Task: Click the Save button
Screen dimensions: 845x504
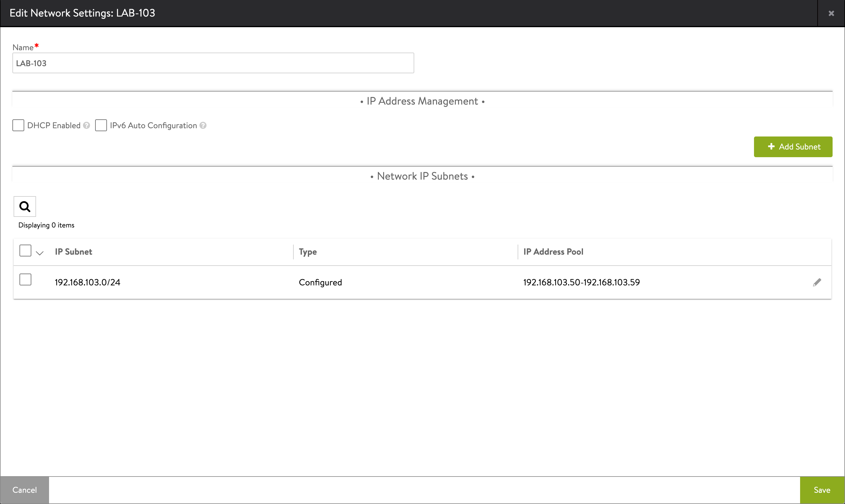Action: click(x=822, y=490)
